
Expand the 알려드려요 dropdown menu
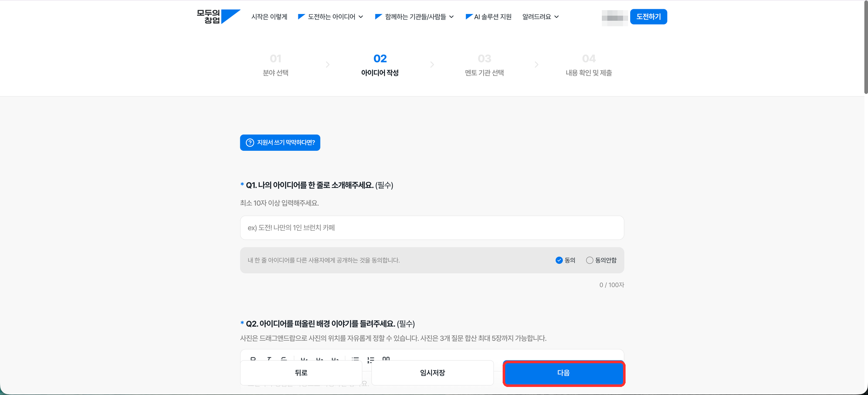point(541,17)
